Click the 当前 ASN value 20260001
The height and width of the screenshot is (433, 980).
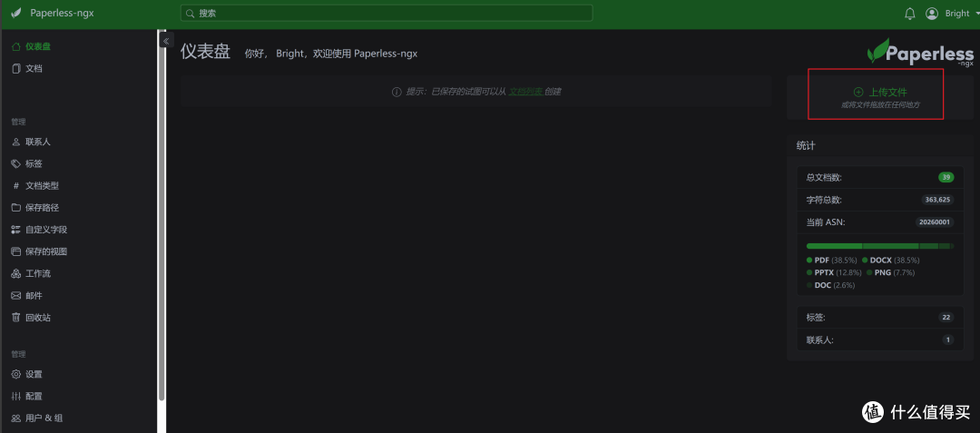(935, 221)
